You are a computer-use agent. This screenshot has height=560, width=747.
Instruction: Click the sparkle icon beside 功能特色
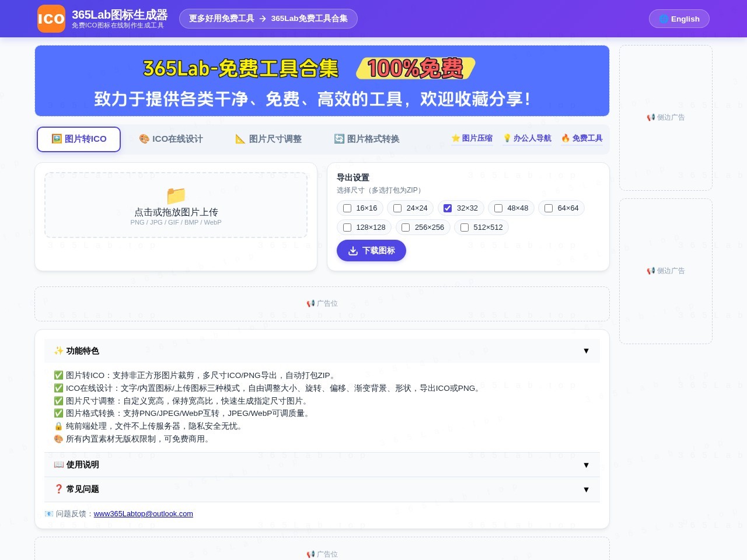pos(58,351)
